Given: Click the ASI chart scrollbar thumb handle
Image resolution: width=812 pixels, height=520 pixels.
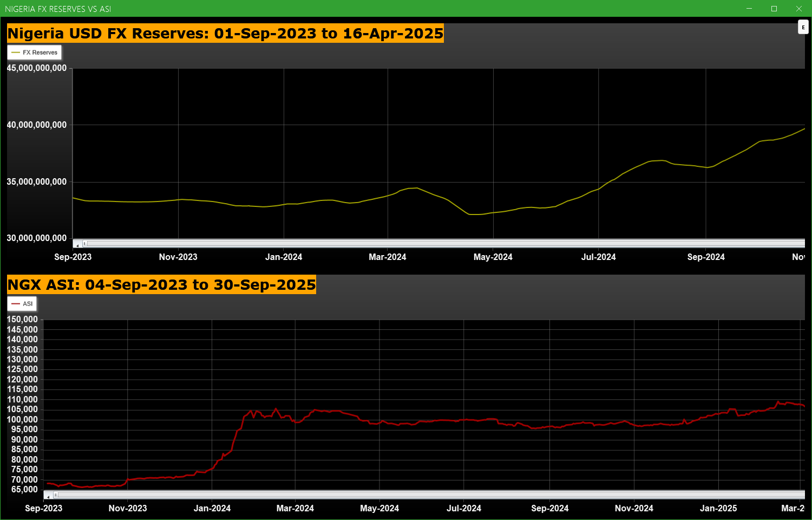Looking at the screenshot, I should (55, 495).
